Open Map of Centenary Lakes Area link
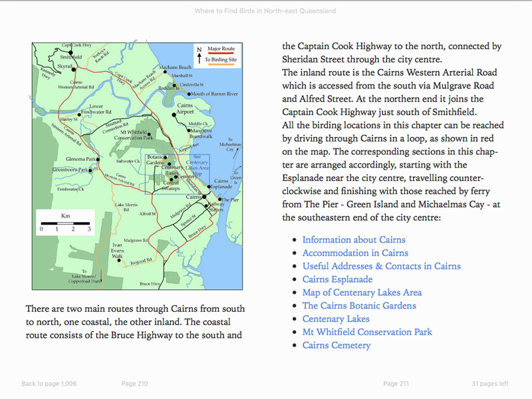This screenshot has width=532, height=399. pos(362,293)
